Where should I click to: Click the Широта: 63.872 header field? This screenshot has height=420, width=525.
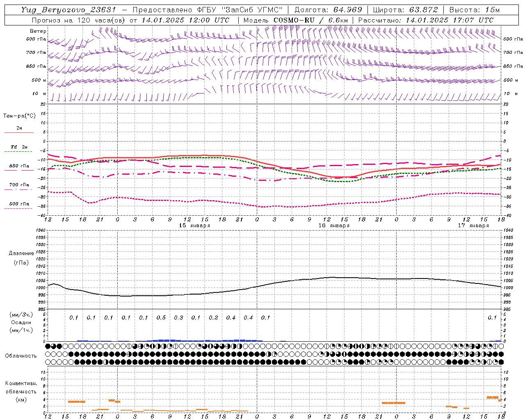coord(405,10)
